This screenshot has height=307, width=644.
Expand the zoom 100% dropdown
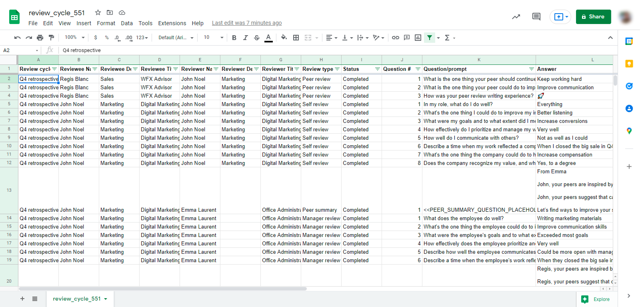[74, 38]
